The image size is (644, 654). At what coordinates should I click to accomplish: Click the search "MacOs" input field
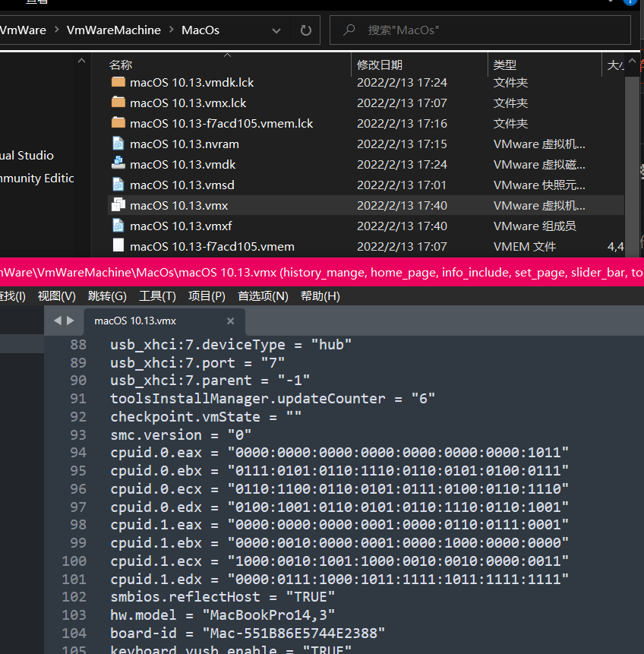(x=480, y=30)
